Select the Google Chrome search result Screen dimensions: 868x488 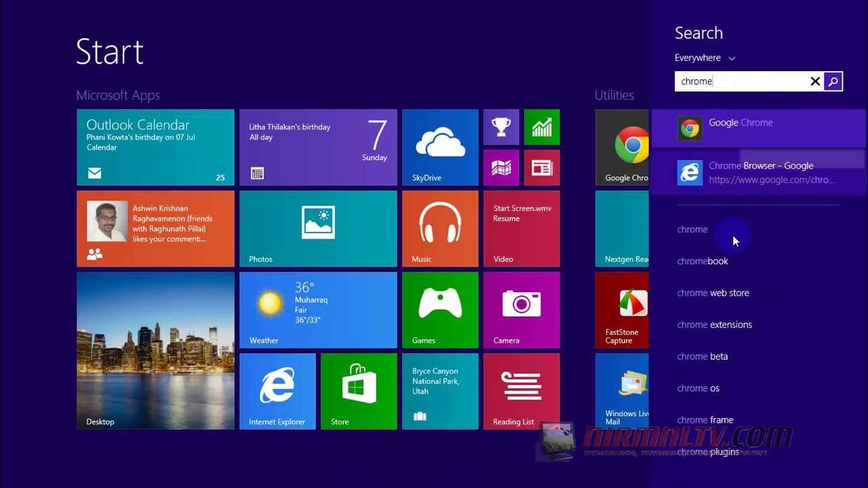(759, 128)
